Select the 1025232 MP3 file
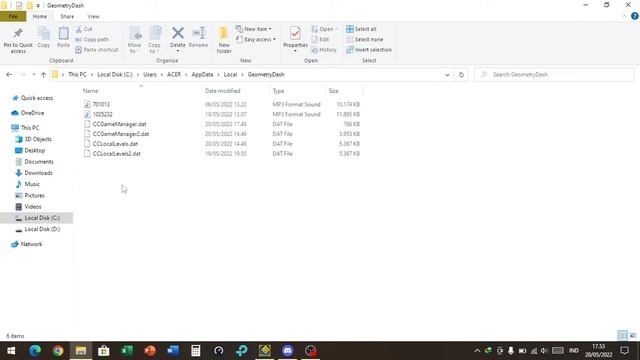This screenshot has width=640, height=360. click(102, 114)
